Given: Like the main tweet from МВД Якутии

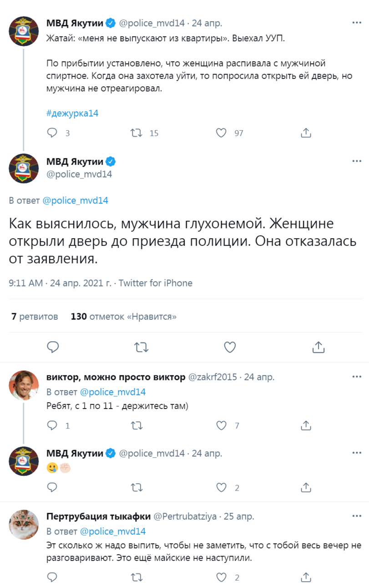Looking at the screenshot, I should click(230, 348).
